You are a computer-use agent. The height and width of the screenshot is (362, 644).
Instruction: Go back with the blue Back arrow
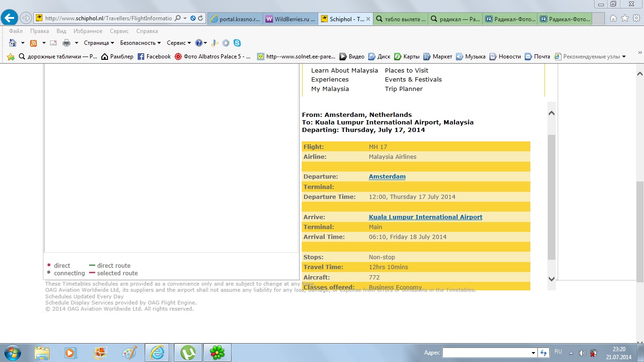pos(9,18)
